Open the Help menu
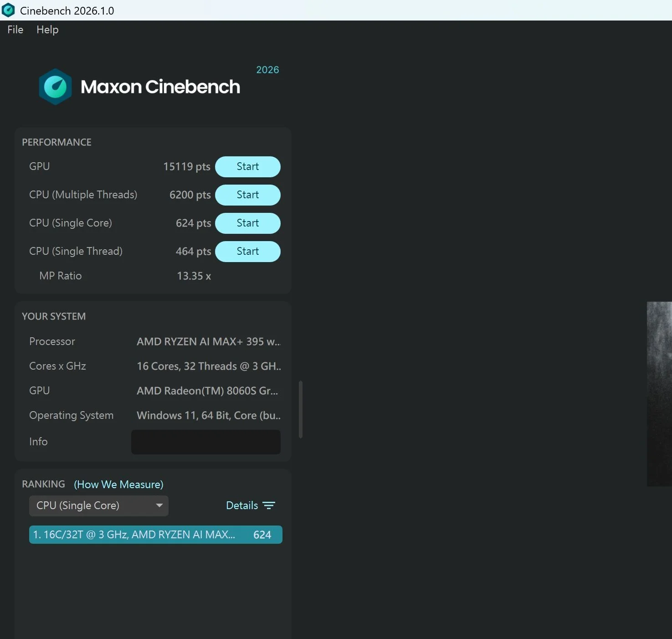 [x=47, y=30]
